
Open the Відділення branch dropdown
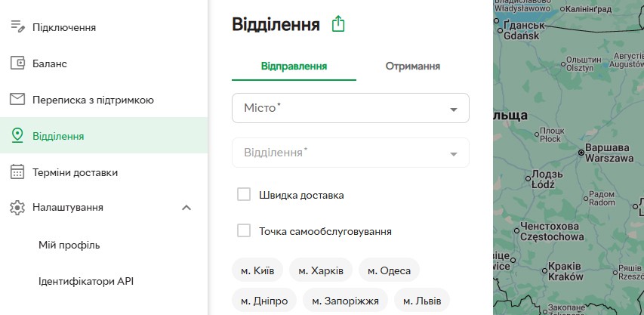tap(351, 153)
